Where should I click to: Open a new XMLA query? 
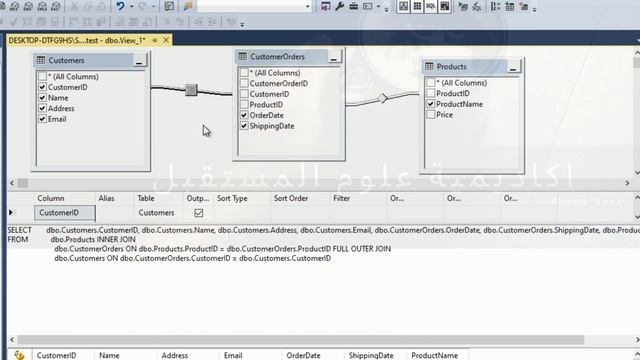(42, 6)
